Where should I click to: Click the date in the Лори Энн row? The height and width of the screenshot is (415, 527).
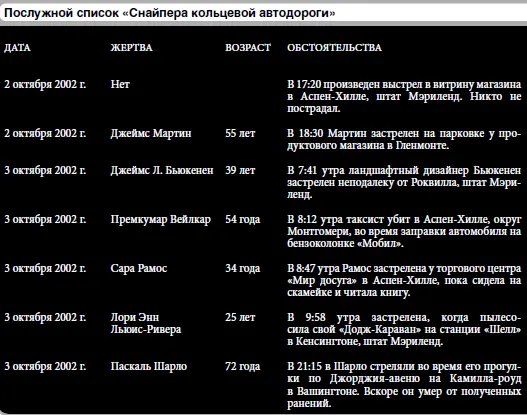pos(45,317)
